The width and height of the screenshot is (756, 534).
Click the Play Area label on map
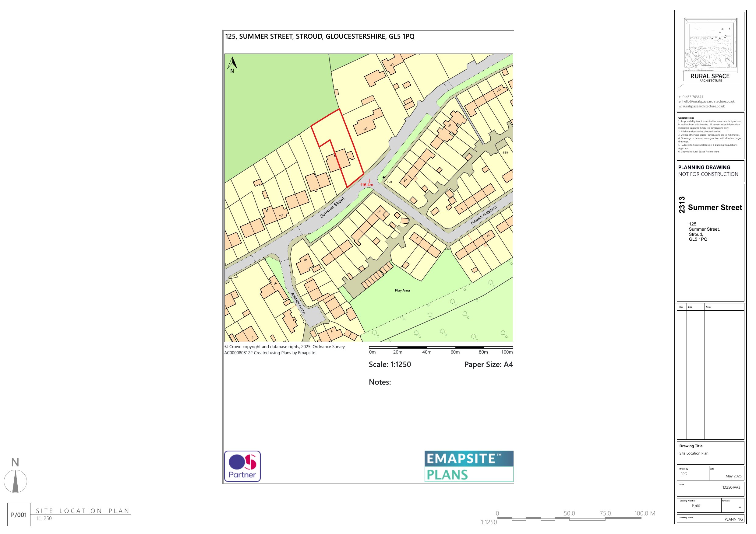pos(402,290)
